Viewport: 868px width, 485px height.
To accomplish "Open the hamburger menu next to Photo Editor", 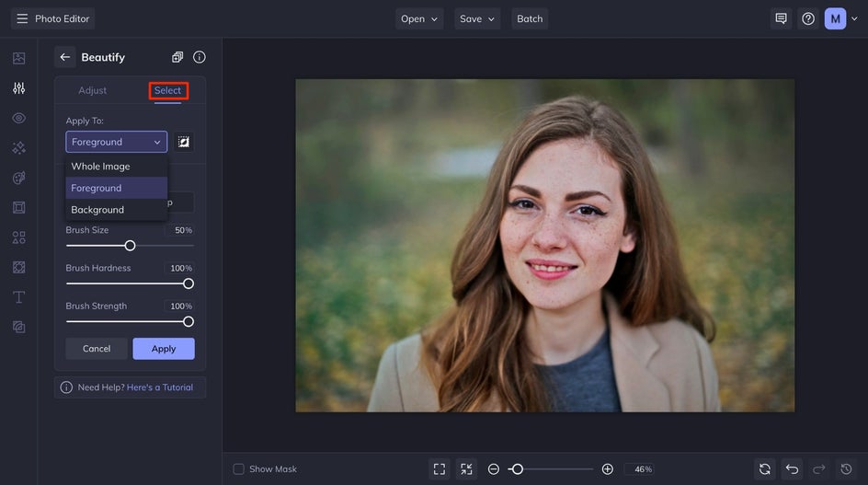I will coord(22,18).
